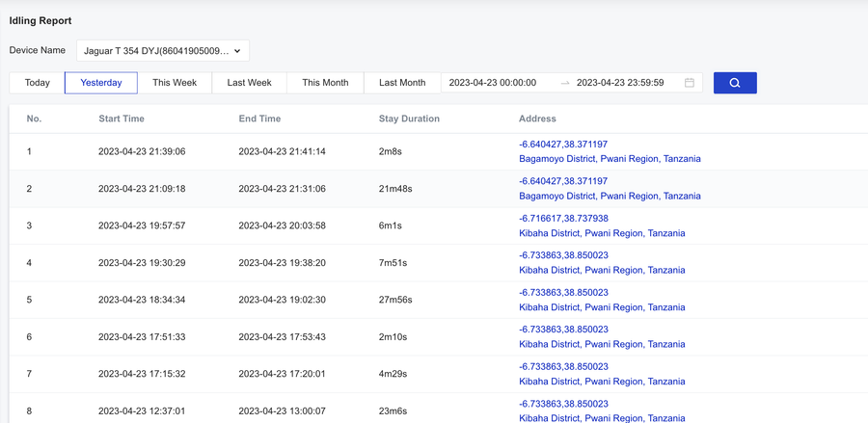This screenshot has height=423, width=868.
Task: Switch to This Week range
Action: point(175,83)
